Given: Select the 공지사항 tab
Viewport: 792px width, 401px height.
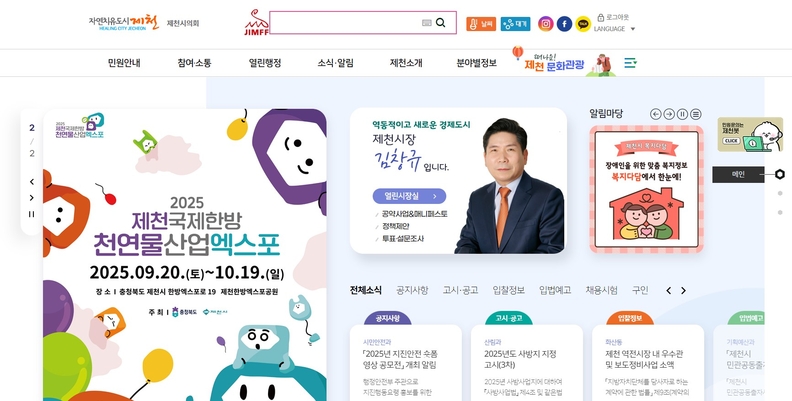Looking at the screenshot, I should point(412,290).
